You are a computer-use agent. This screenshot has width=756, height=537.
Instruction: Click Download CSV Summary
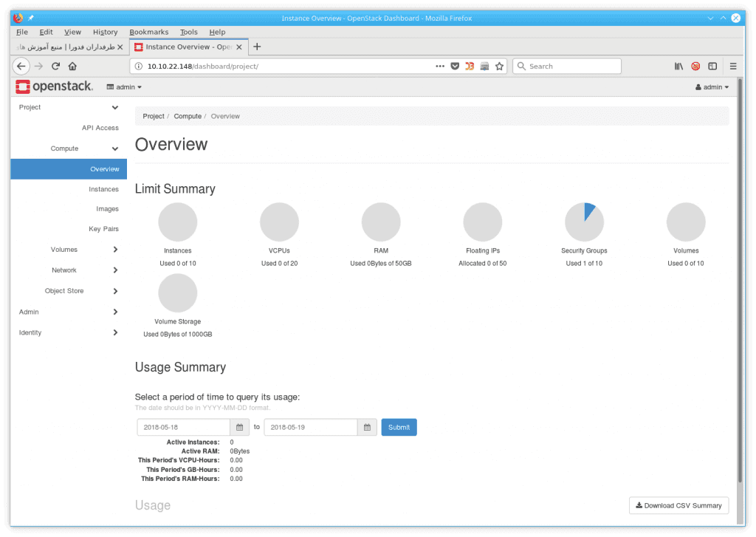(x=678, y=505)
